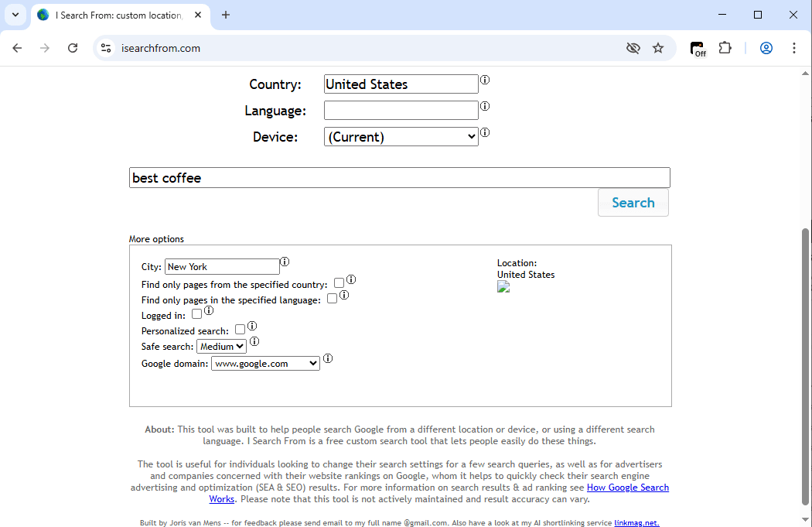812x527 pixels.
Task: Reload the page
Action: tap(73, 48)
